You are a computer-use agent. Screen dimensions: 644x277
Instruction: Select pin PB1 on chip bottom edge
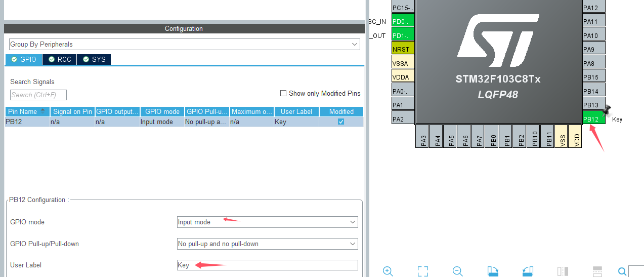tap(506, 136)
